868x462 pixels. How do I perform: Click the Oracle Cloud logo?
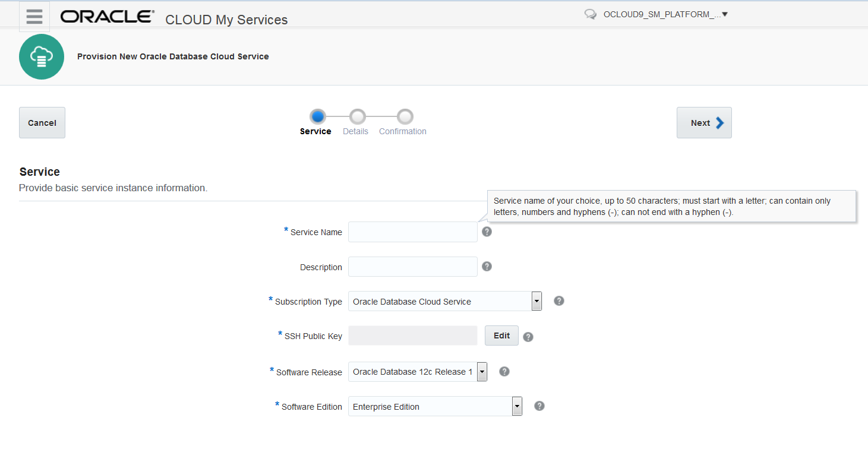point(106,16)
